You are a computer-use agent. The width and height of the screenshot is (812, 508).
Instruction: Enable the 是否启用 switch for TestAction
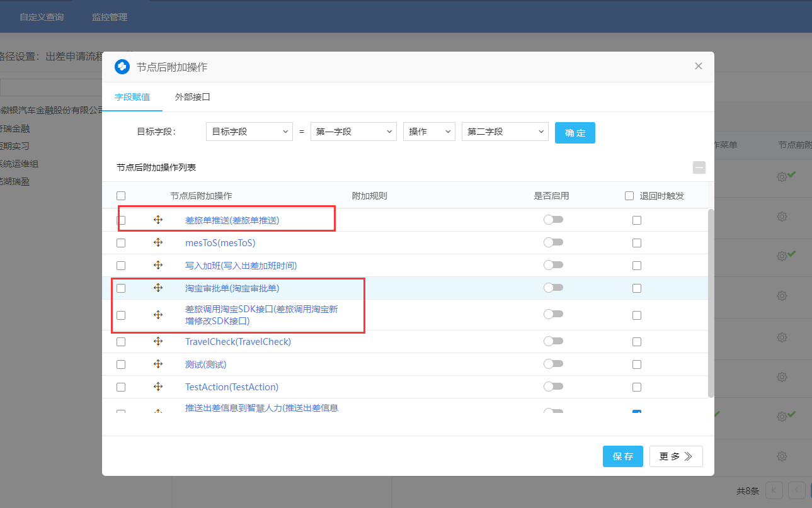click(x=553, y=387)
